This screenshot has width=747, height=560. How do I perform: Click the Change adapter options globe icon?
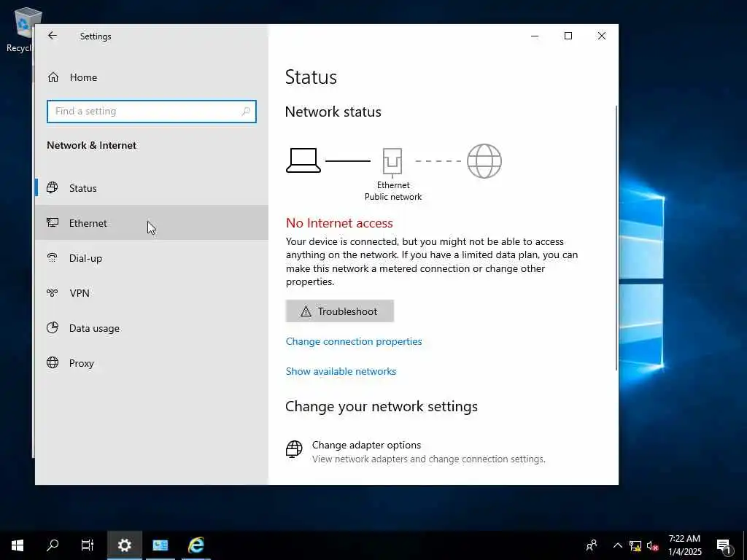pos(294,449)
